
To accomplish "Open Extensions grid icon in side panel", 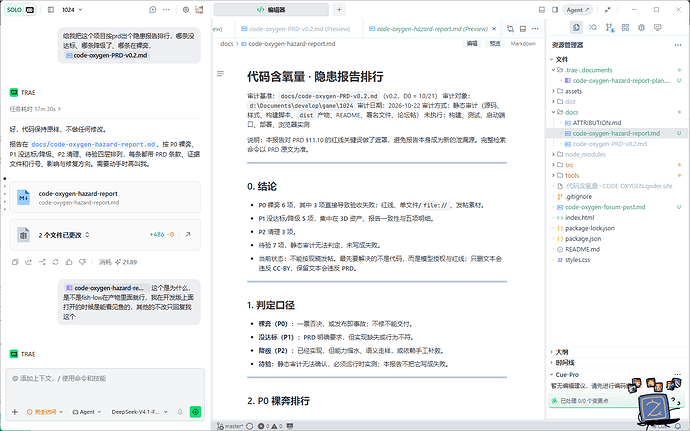I will pyautogui.click(x=625, y=27).
